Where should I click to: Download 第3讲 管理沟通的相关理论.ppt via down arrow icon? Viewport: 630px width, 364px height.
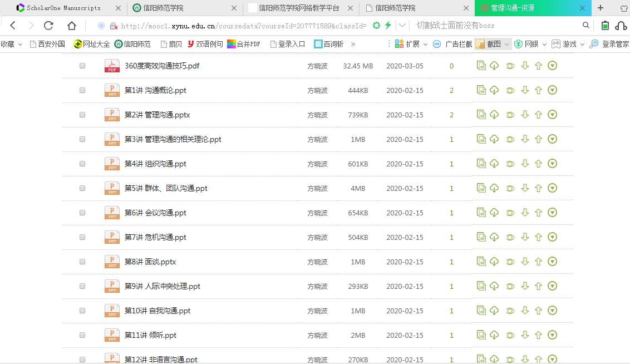[x=524, y=139]
